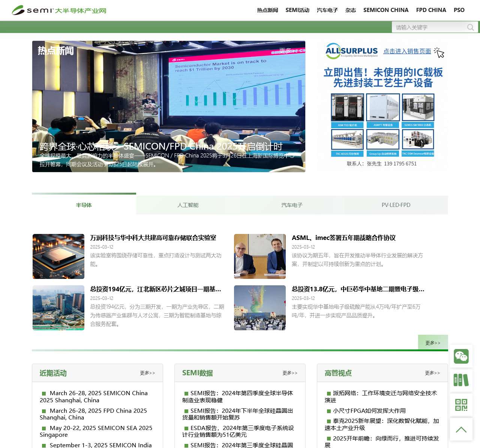Open 泰克2025新年展望 item
This screenshot has height=448, width=480.
[382, 424]
